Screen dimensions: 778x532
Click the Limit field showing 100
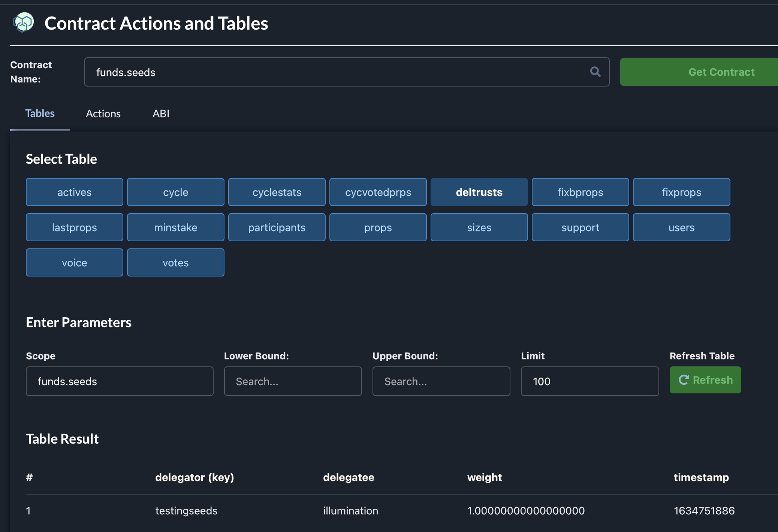[x=589, y=381]
